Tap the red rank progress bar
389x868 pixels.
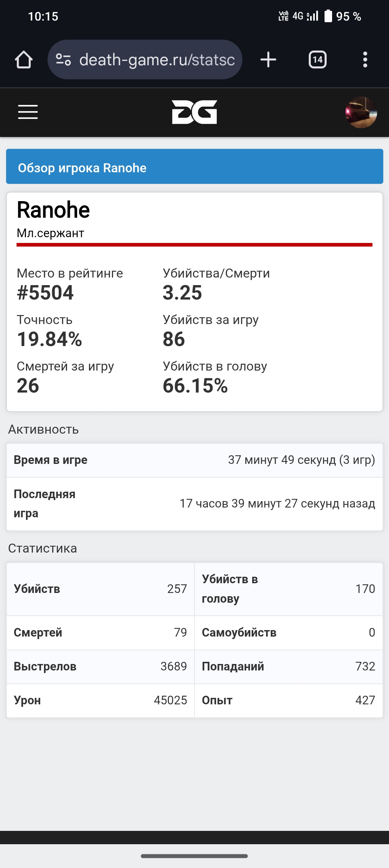click(194, 245)
